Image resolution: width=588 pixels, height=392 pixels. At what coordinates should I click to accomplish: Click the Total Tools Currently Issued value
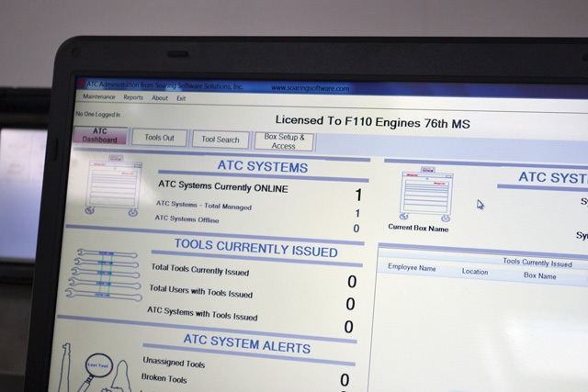coord(351,282)
